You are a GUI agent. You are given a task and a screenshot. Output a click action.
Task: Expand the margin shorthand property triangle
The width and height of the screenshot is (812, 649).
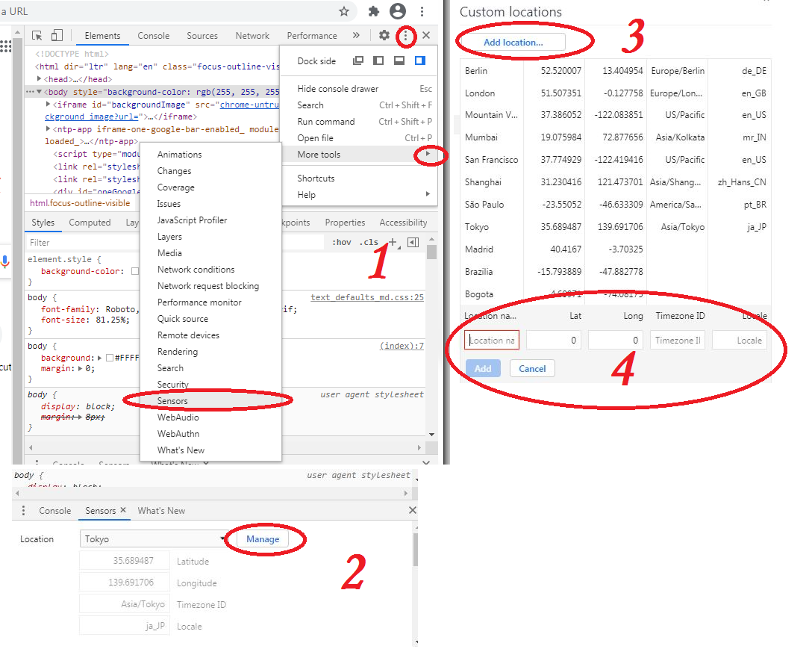click(81, 368)
